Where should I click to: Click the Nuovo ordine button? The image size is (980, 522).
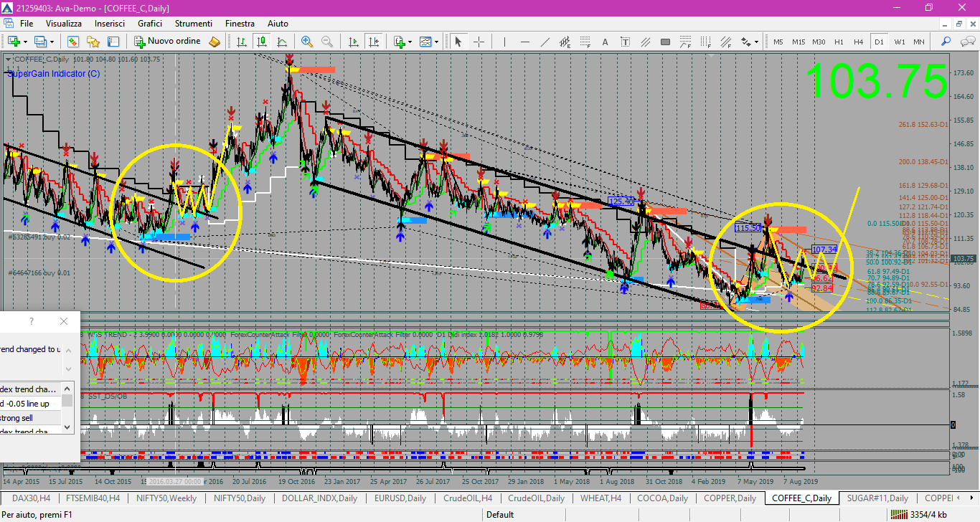pyautogui.click(x=168, y=42)
